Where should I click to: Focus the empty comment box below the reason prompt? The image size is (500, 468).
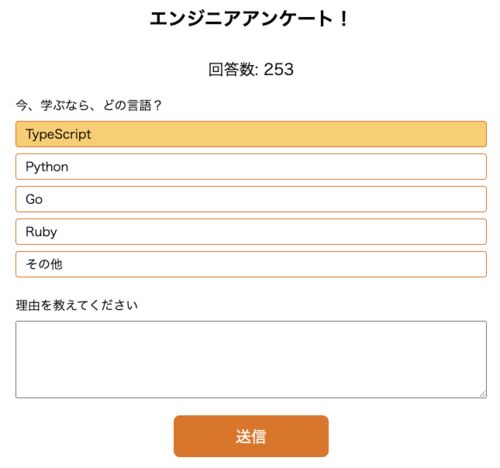[x=251, y=359]
